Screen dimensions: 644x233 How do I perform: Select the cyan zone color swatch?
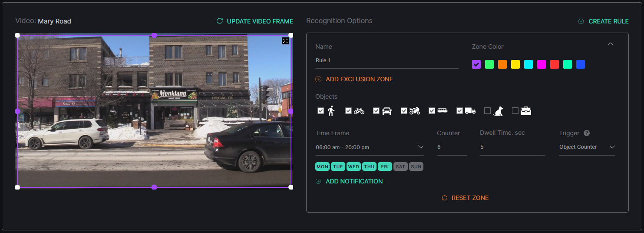528,64
